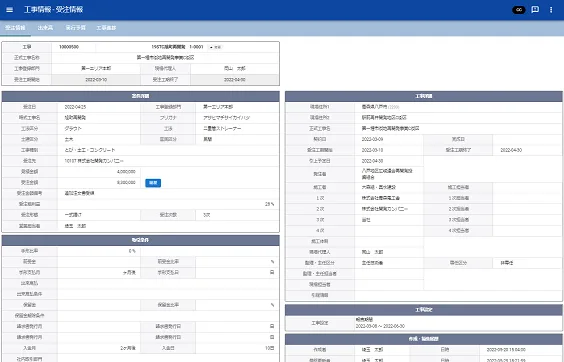Click the order form value 一式請け
The height and width of the screenshot is (362, 564).
click(x=73, y=215)
